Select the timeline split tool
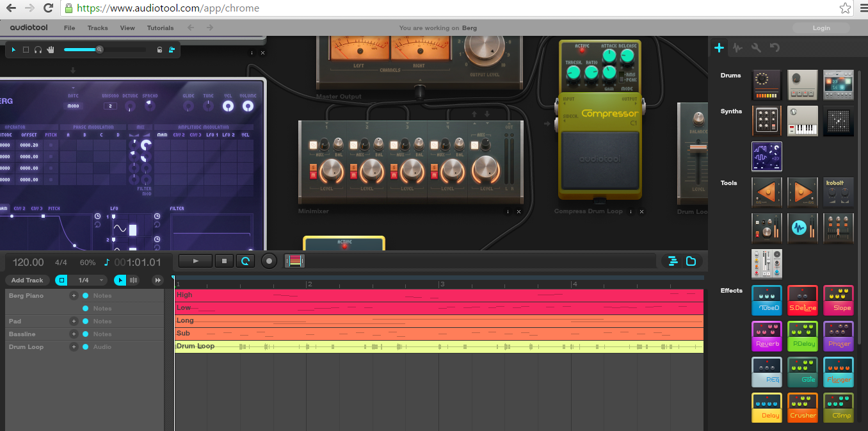Screen dimensions: 868x431 coord(134,280)
